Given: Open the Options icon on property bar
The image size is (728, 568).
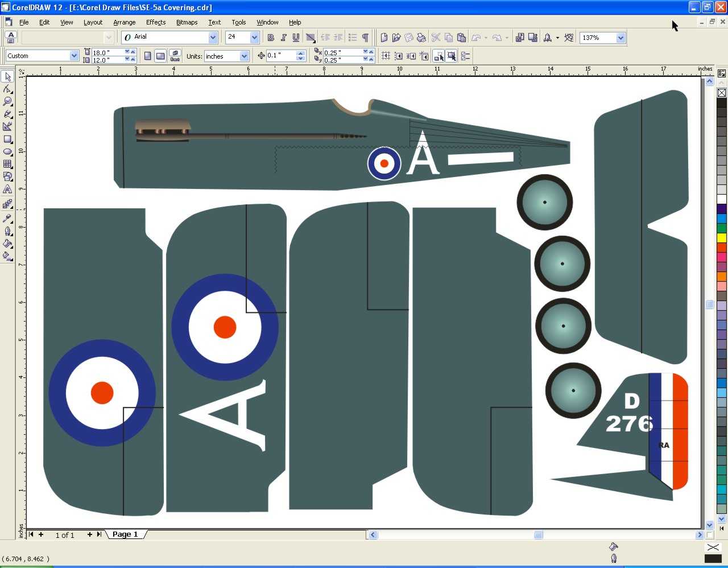Looking at the screenshot, I should 465,56.
